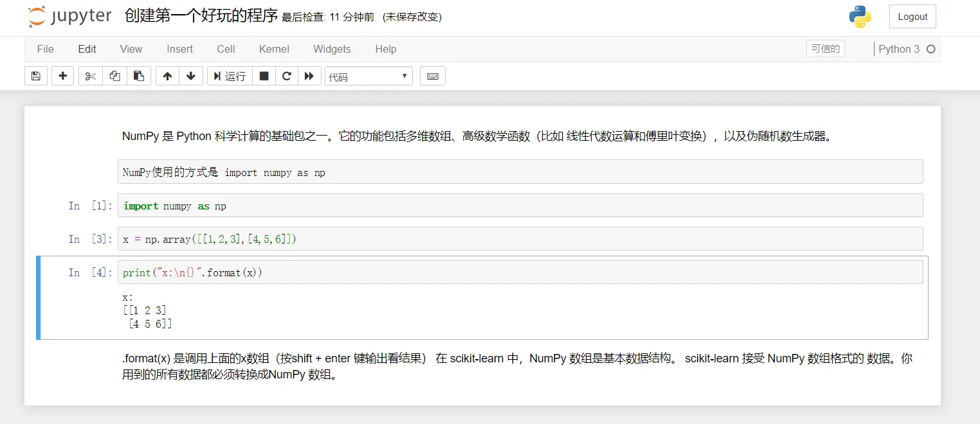Image resolution: width=980 pixels, height=424 pixels.
Task: Insert a cell below with plus icon
Action: click(x=62, y=76)
